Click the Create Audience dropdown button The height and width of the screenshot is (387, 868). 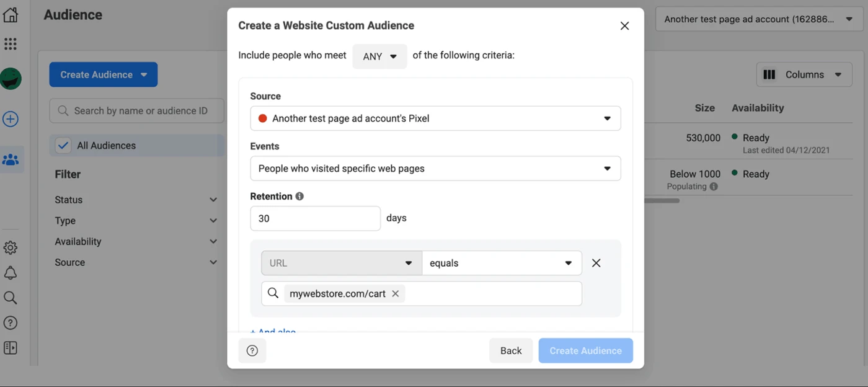pos(104,74)
